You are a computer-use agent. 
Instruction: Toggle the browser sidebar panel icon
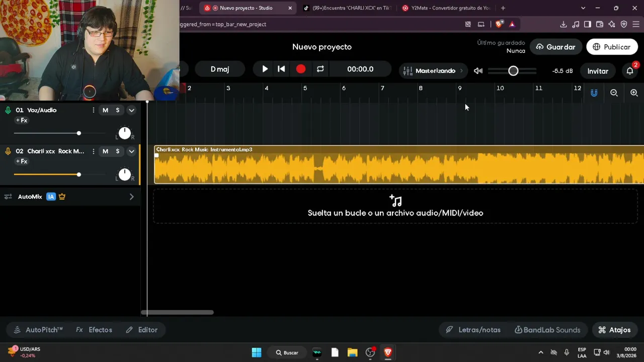(x=587, y=24)
